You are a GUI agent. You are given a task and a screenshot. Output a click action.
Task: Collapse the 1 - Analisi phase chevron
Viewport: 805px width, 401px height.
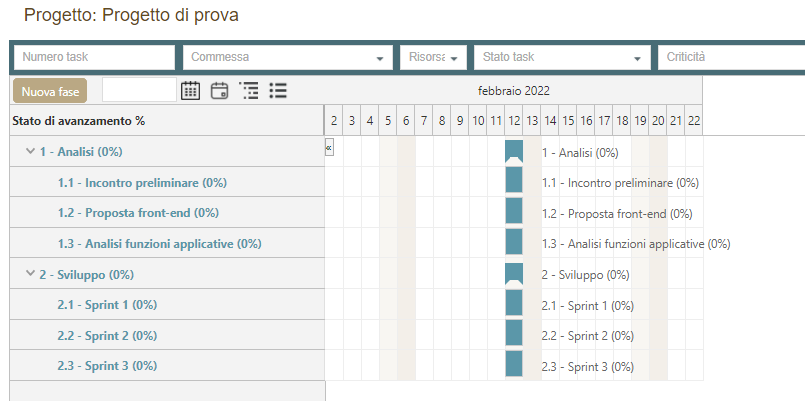tap(30, 152)
